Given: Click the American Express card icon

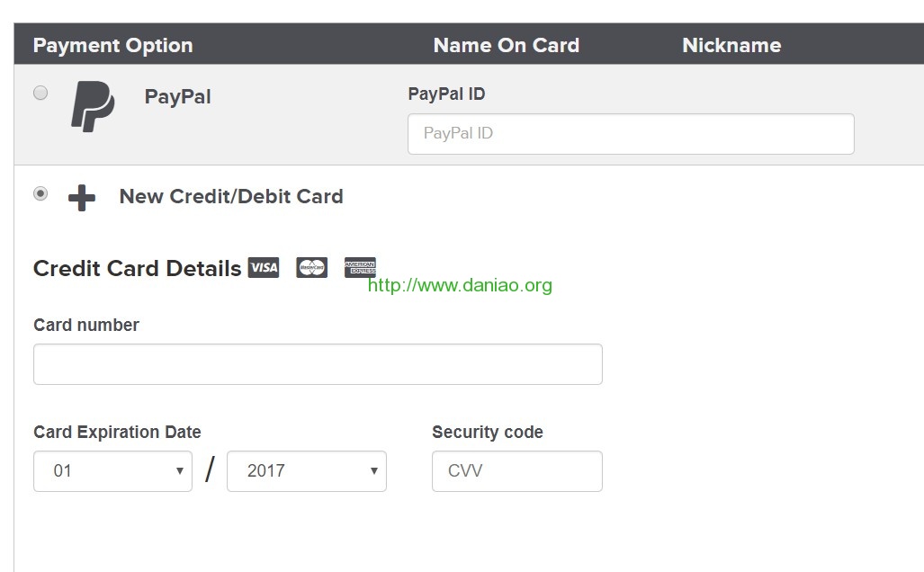Looking at the screenshot, I should tap(360, 267).
